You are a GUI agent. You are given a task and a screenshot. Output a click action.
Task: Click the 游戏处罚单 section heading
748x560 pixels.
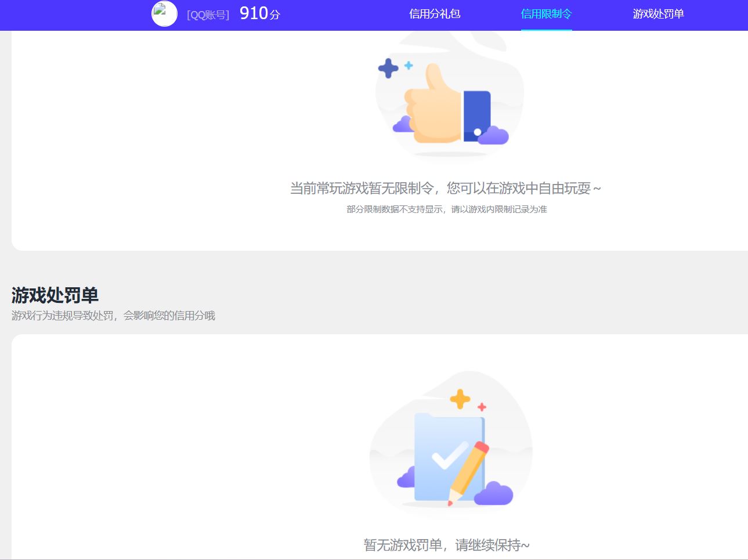[55, 295]
